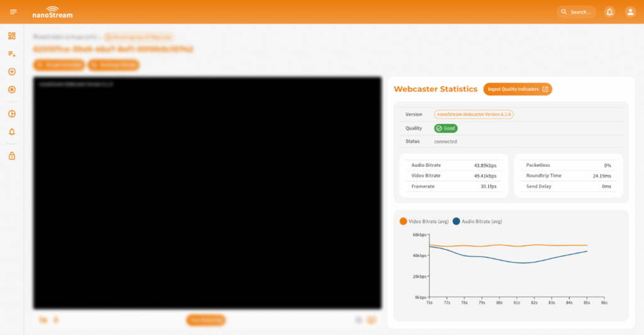The width and height of the screenshot is (644, 335).
Task: Open the alerts bell icon in the sidebar
Action: click(12, 132)
